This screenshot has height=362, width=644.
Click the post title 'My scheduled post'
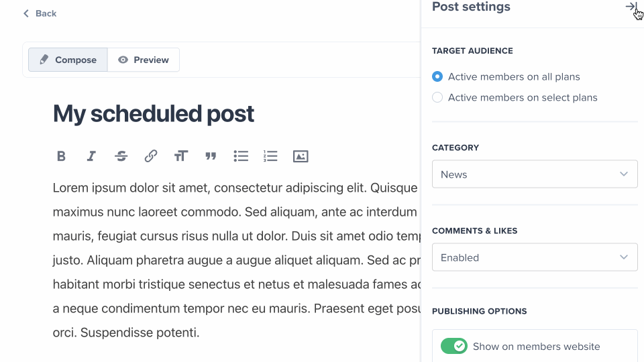click(x=154, y=114)
